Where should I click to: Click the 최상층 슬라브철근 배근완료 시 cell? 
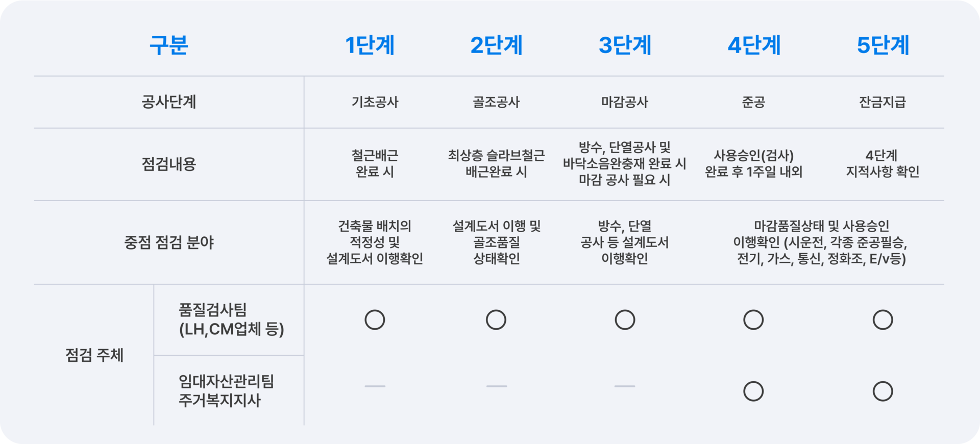496,163
